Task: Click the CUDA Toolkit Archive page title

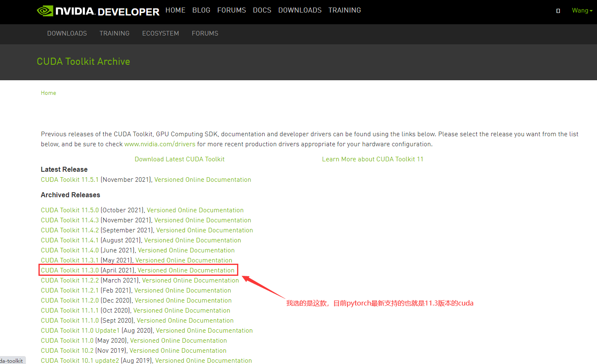Action: tap(83, 61)
